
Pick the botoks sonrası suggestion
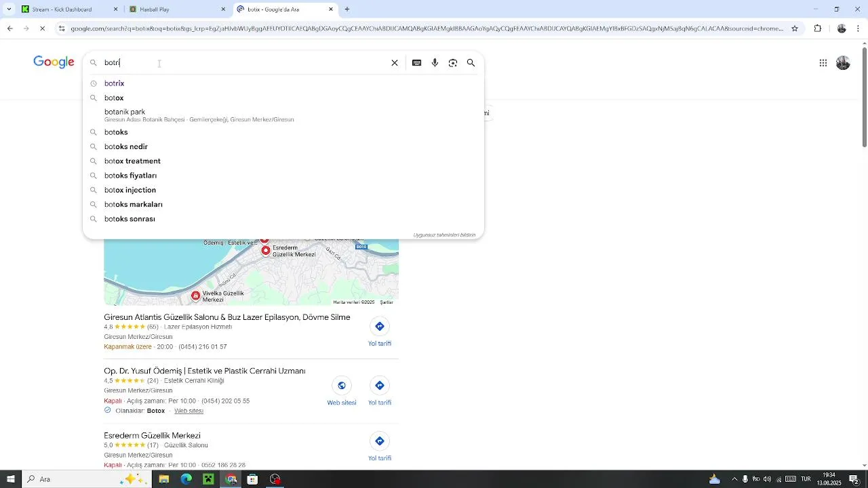[283, 219]
